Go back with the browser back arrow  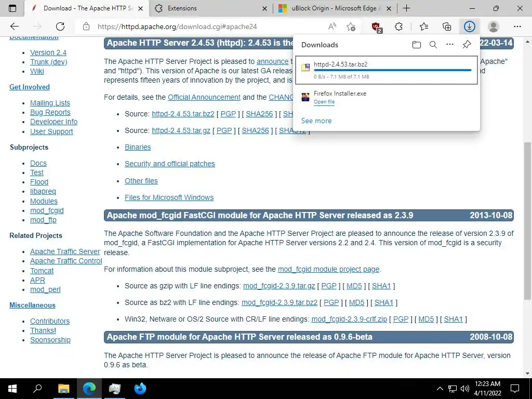click(14, 26)
